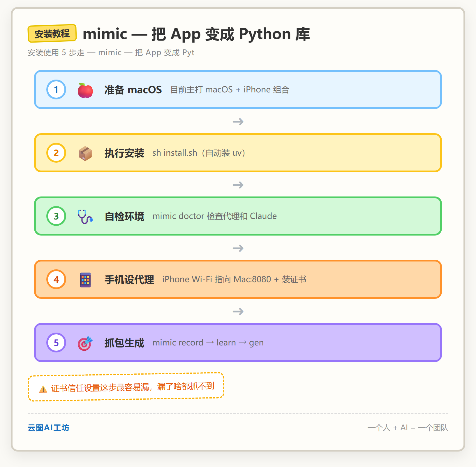The height and width of the screenshot is (467, 476).
Task: Click the heading 自检环境
Action: (x=124, y=216)
